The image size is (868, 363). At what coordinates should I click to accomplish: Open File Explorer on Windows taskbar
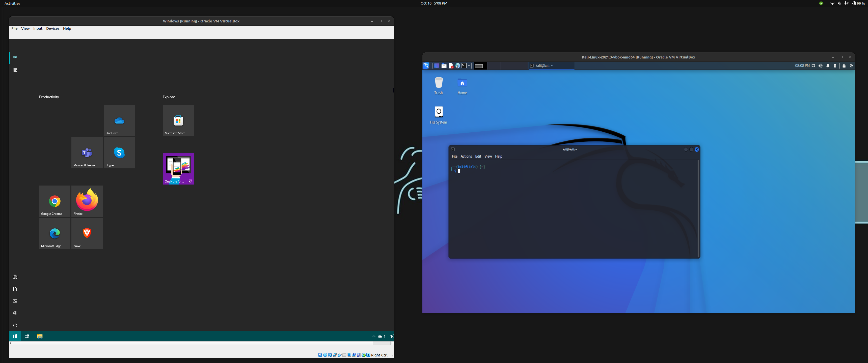pyautogui.click(x=40, y=336)
